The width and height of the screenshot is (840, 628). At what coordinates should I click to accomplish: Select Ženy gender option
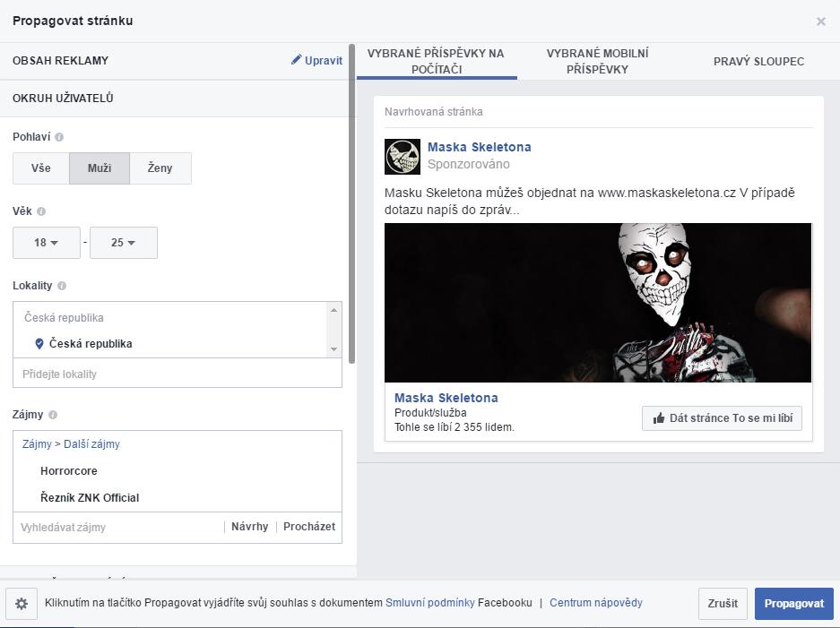[x=160, y=168]
